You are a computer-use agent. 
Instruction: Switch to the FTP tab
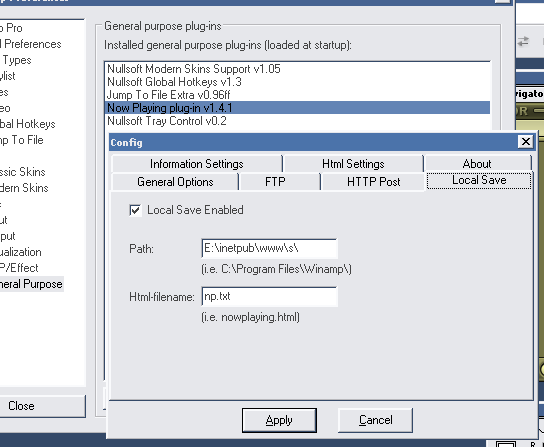pos(275,182)
